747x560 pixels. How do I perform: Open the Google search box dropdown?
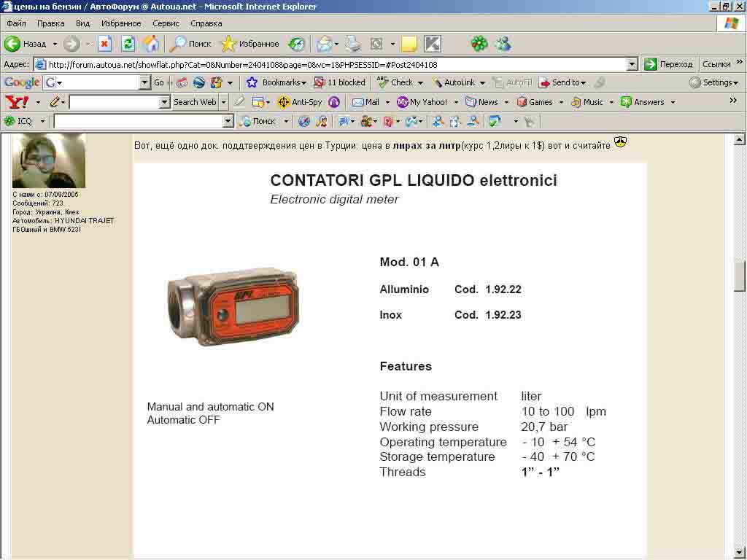(x=144, y=82)
